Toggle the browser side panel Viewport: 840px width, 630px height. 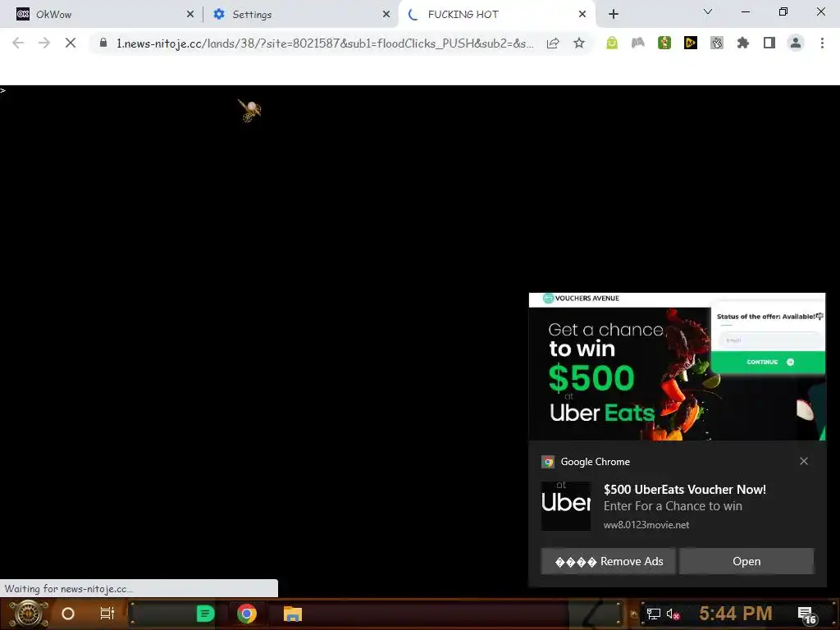[x=769, y=43]
